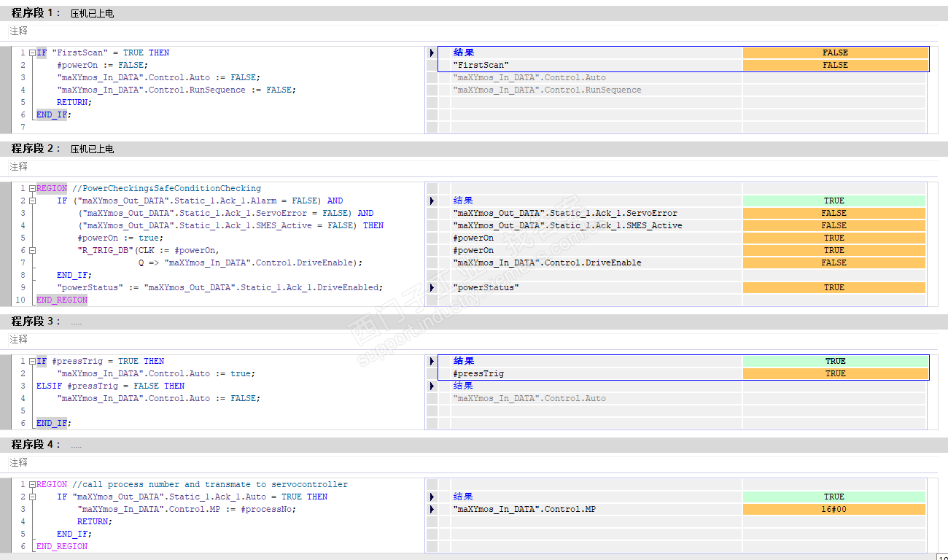Click the arrow beside "powerStatus" watch row
The image size is (948, 560).
[x=432, y=287]
